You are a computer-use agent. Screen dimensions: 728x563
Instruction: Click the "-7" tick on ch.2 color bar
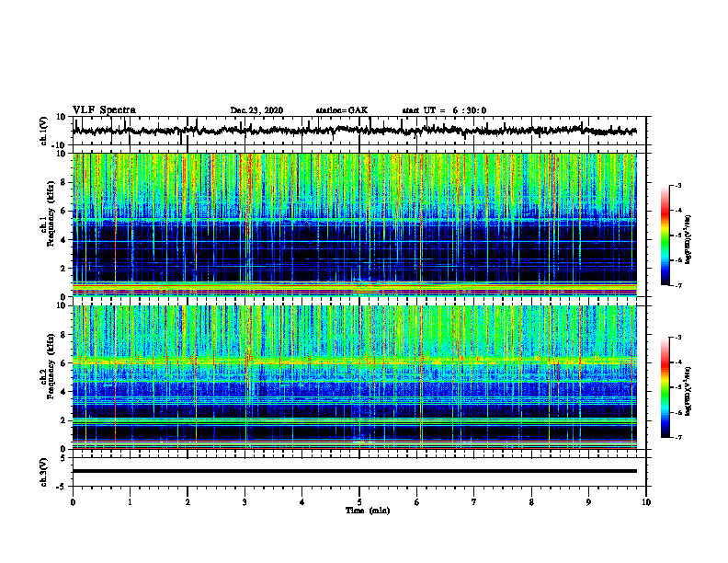677,438
